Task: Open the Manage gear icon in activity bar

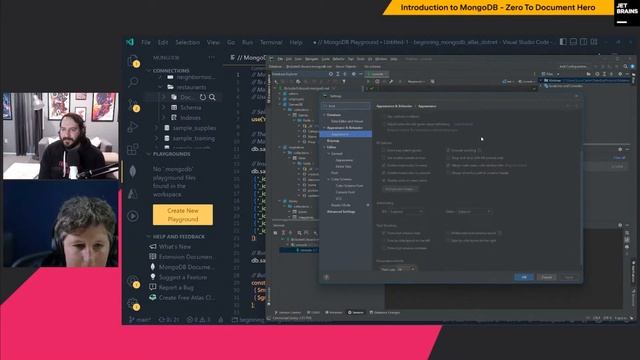Action: [133, 304]
